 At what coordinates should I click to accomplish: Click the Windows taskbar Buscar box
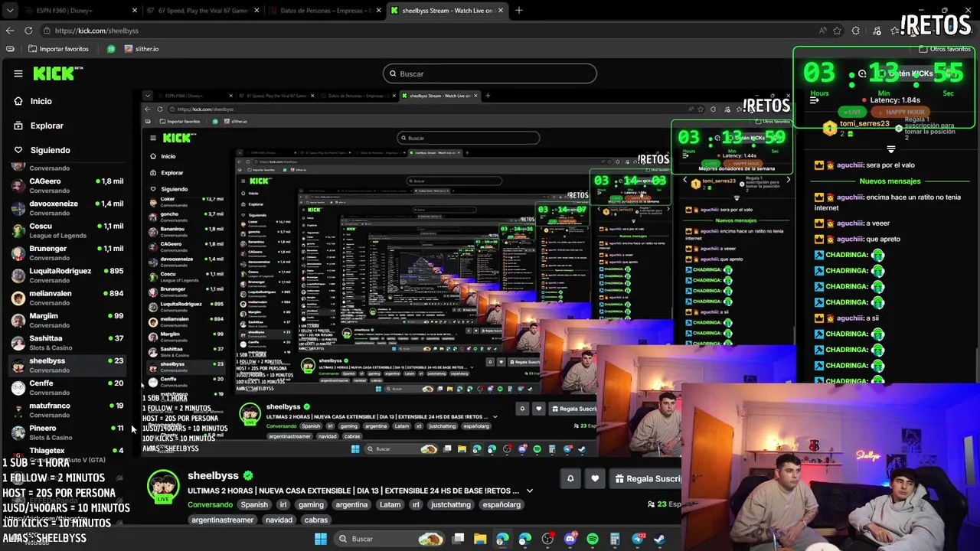(389, 539)
